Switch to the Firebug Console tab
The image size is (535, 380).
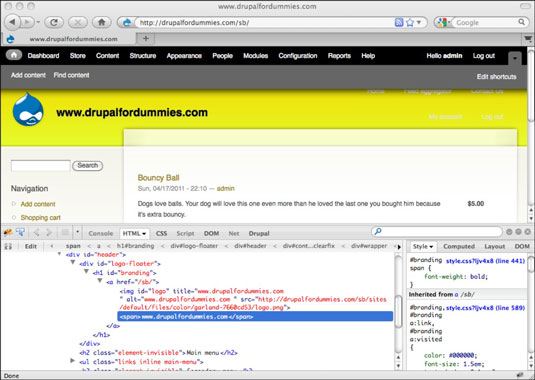pyautogui.click(x=101, y=233)
